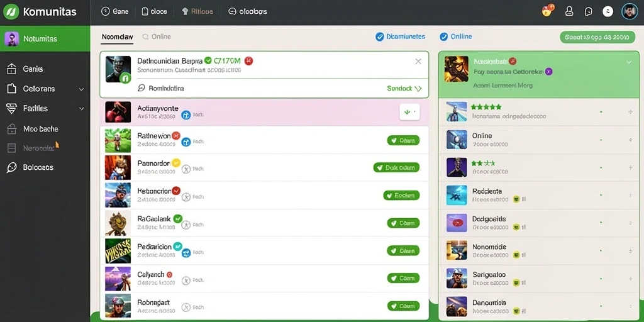Click the red badge icon next to Ratinewon
Image resolution: width=644 pixels, height=322 pixels.
click(176, 135)
